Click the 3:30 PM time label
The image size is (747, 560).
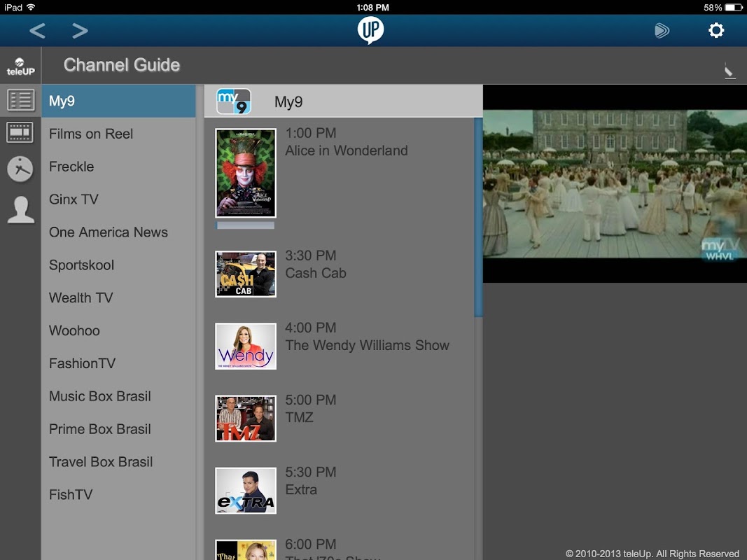tap(311, 255)
